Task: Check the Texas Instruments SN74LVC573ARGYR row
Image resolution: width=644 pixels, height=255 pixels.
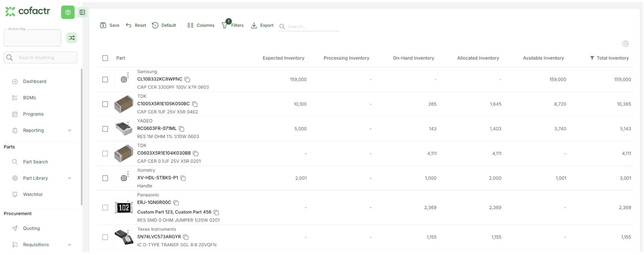Action: click(105, 237)
